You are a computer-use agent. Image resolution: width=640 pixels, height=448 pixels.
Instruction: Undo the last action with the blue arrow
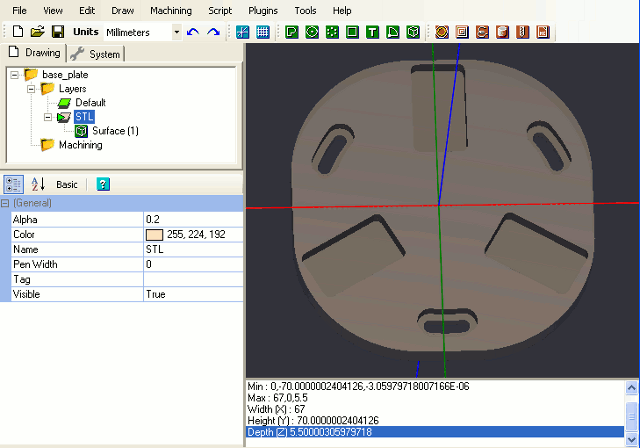(x=193, y=32)
